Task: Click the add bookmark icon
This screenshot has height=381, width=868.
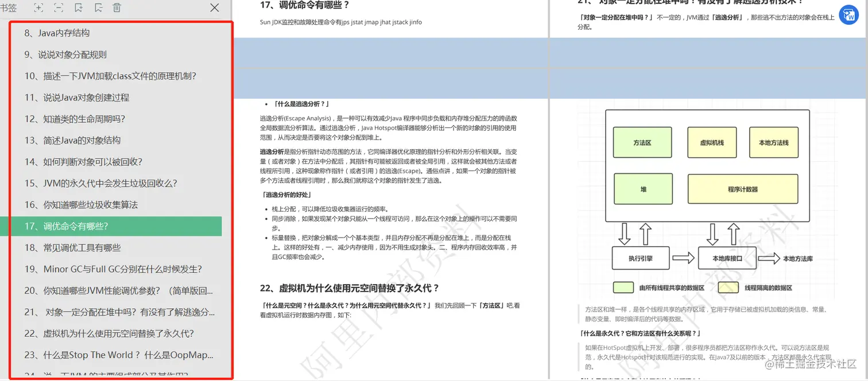Action: click(79, 7)
